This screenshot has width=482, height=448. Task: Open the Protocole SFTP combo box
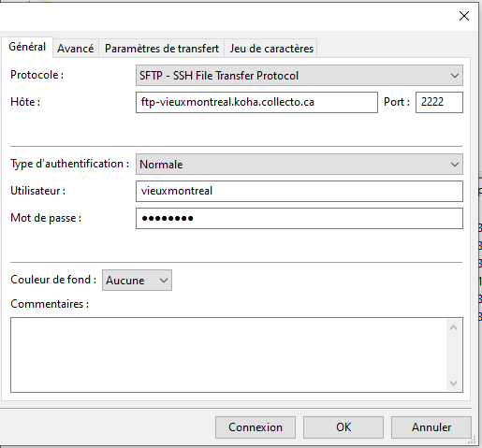pos(299,76)
